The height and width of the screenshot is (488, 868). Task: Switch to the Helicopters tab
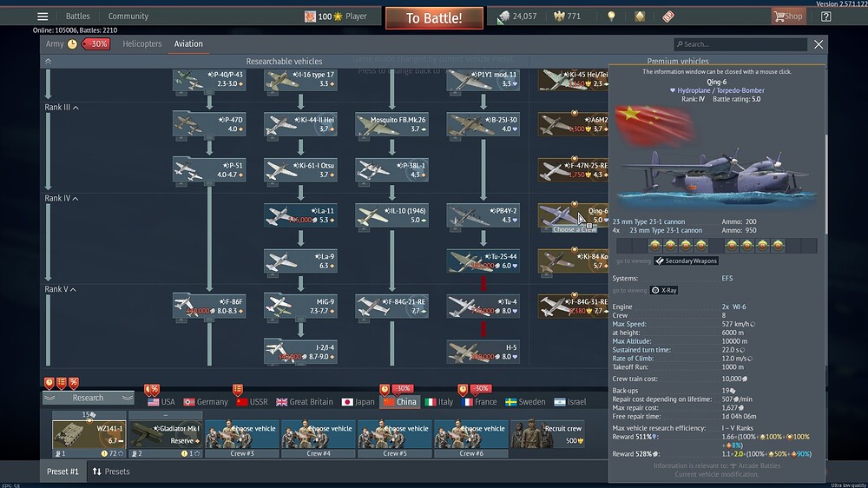[x=142, y=43]
